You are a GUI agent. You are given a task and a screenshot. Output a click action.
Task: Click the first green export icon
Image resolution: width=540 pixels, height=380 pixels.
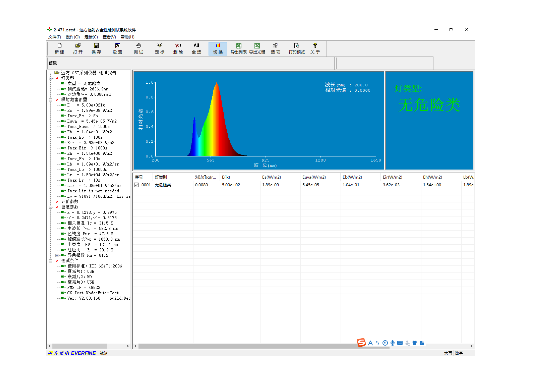pos(238,48)
